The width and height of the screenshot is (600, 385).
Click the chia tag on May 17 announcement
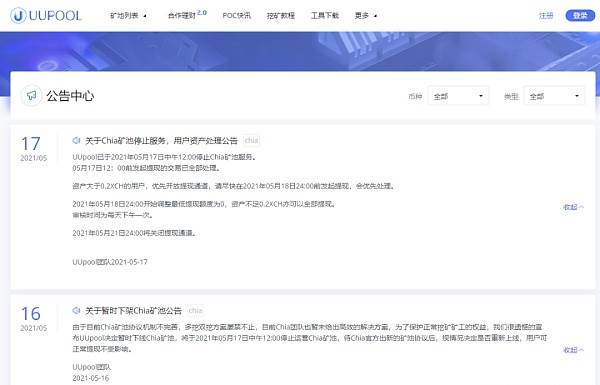[x=251, y=140]
